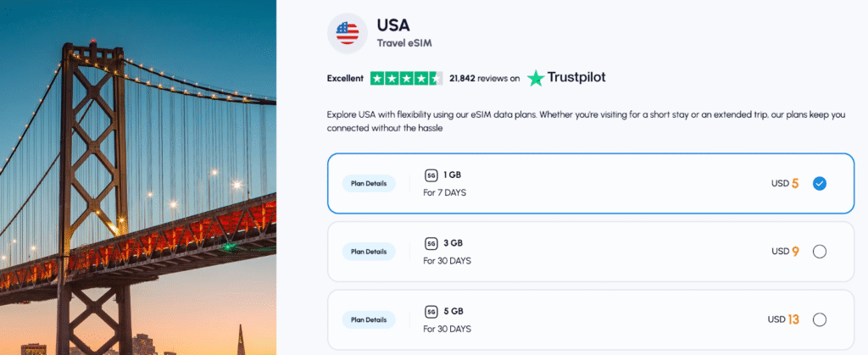Select the USD 13 plan radio button
Viewport: 868px width, 355px height.
(819, 319)
